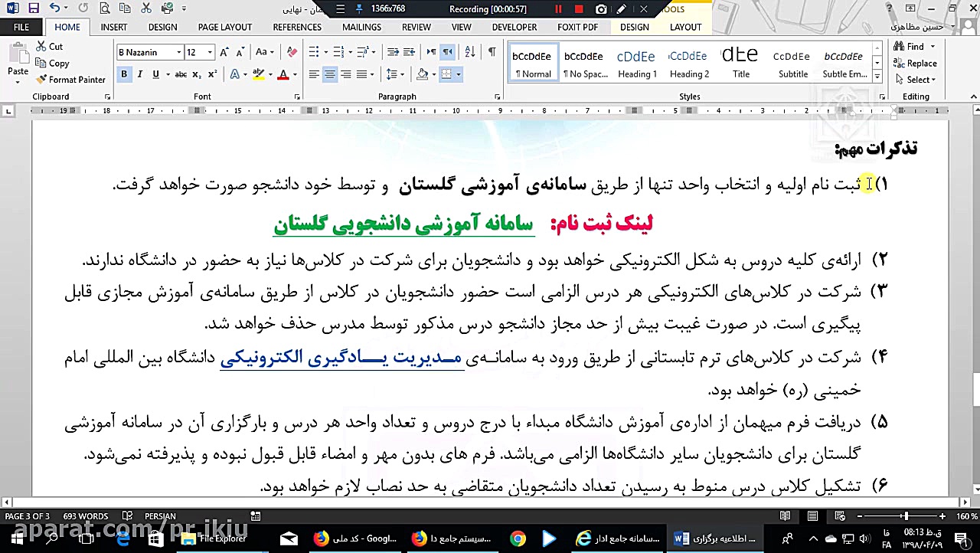Apply superscript formatting
Screen dimensions: 980x553
tap(212, 74)
